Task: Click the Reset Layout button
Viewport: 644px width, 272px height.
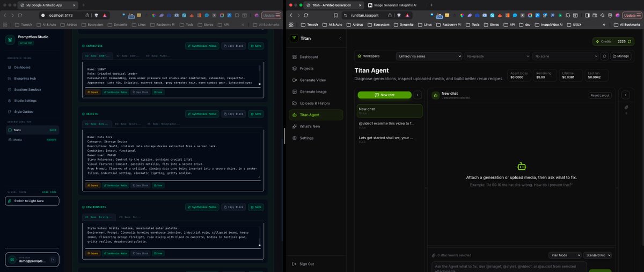Action: coord(600,95)
